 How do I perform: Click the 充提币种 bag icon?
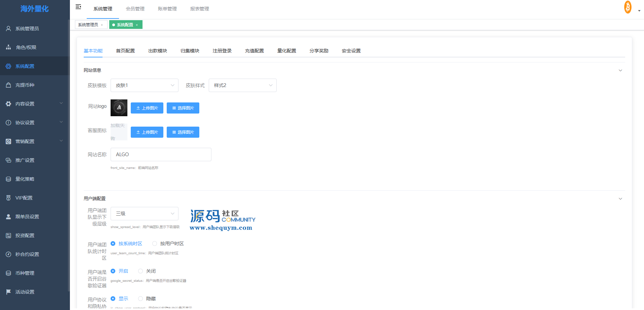pyautogui.click(x=8, y=85)
